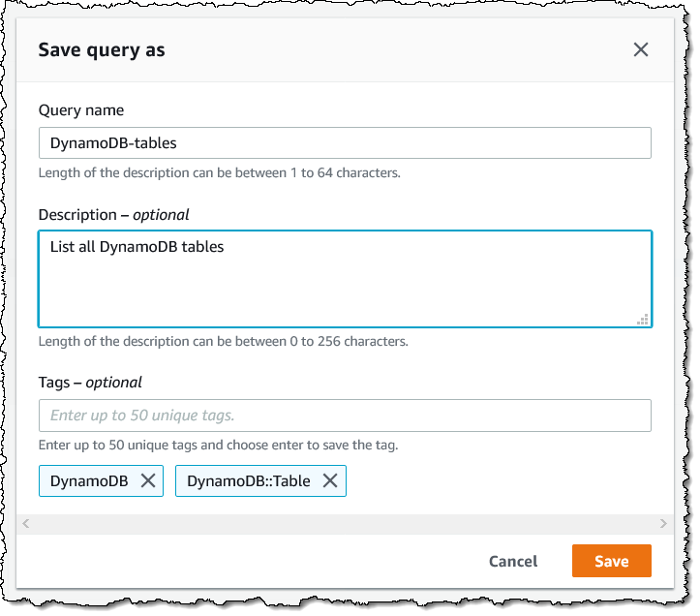Cancel saving the query
This screenshot has width=700, height=616.
click(513, 561)
